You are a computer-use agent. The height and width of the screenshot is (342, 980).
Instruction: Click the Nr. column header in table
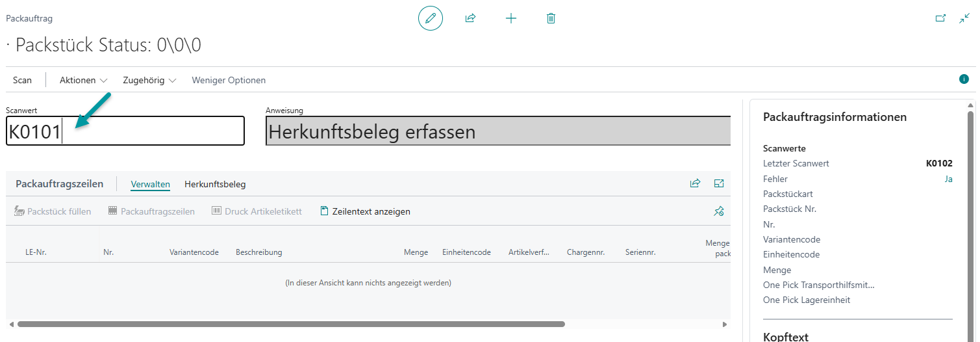tap(108, 252)
